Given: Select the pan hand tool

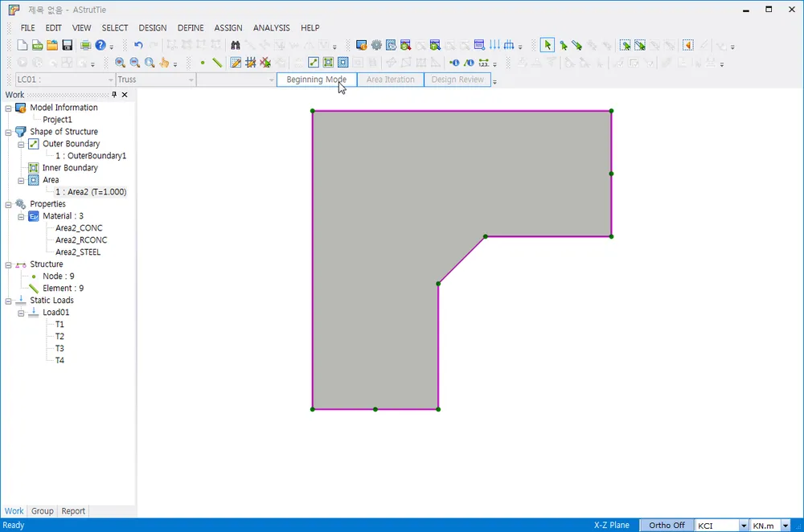Looking at the screenshot, I should point(164,63).
